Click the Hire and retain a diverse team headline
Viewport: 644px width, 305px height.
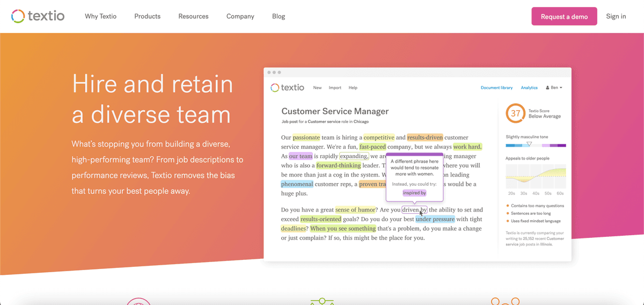(x=152, y=100)
